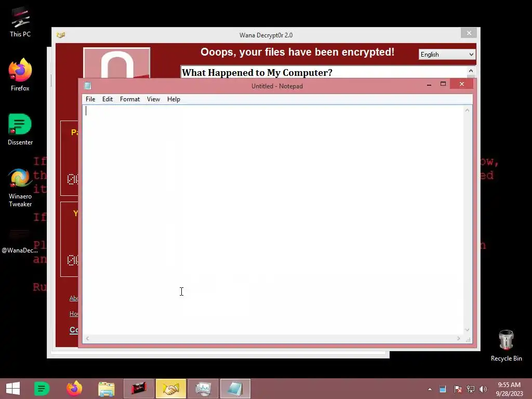Open the Notepad View menu
The height and width of the screenshot is (399, 532).
point(153,99)
